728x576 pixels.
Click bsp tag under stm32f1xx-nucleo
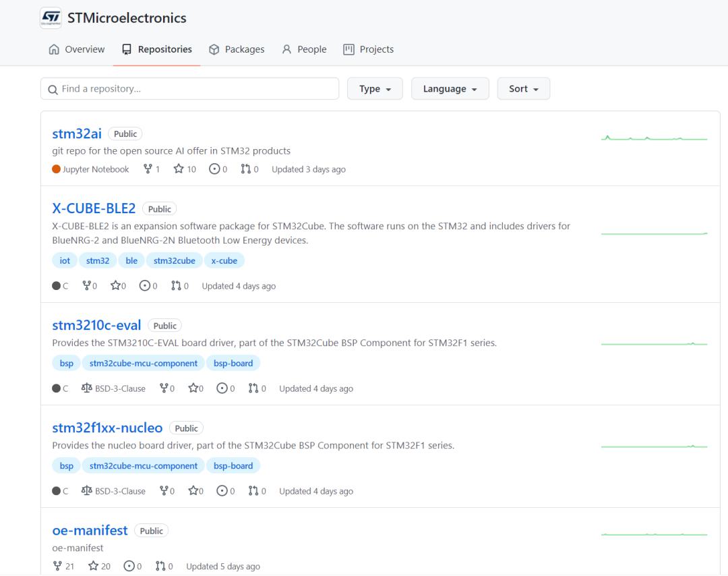[66, 466]
